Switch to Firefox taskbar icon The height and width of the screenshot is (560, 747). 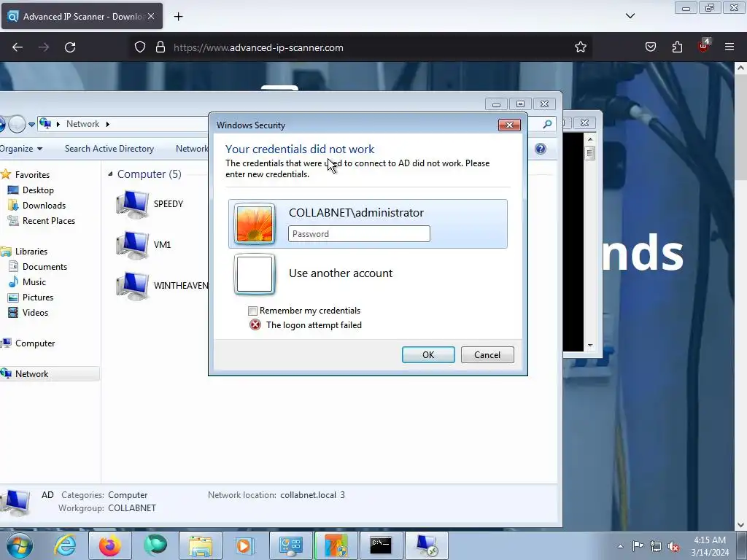[x=110, y=545]
